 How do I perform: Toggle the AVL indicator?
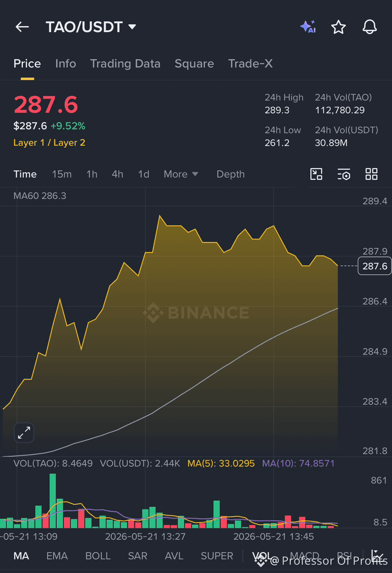(x=174, y=555)
